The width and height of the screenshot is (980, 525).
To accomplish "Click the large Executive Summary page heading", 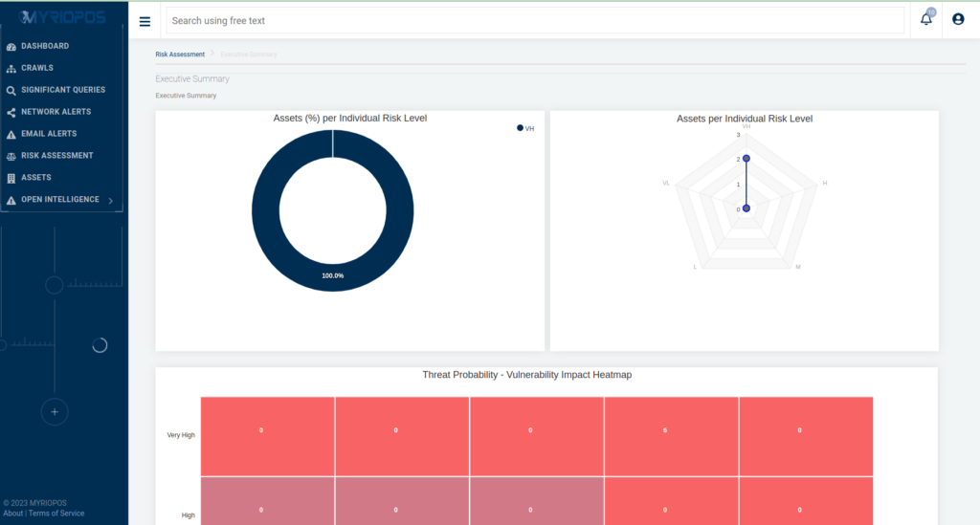I will click(x=192, y=78).
